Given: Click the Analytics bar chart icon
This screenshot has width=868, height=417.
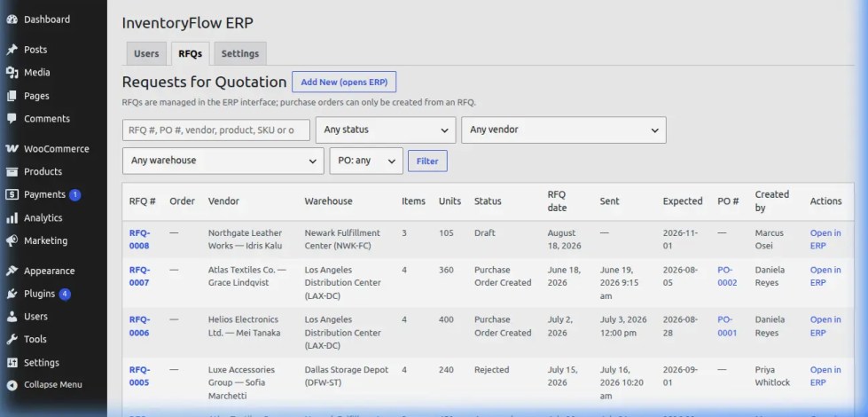Looking at the screenshot, I should pyautogui.click(x=12, y=217).
